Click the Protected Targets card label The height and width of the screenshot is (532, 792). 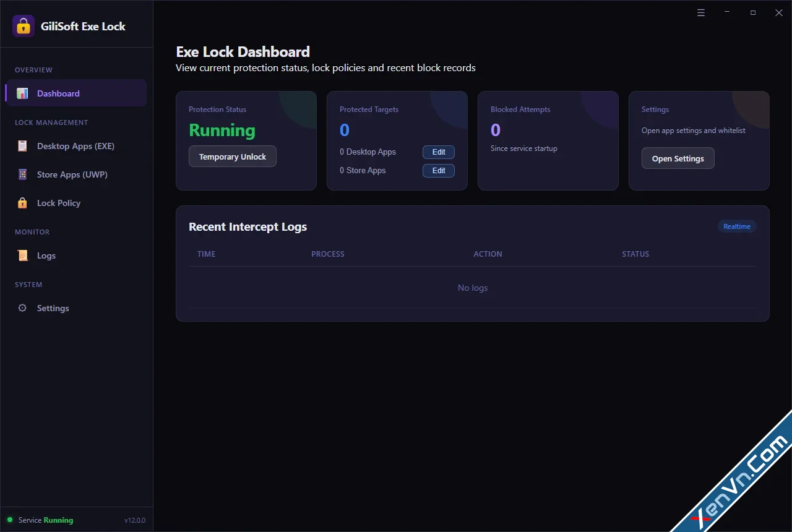pos(369,109)
